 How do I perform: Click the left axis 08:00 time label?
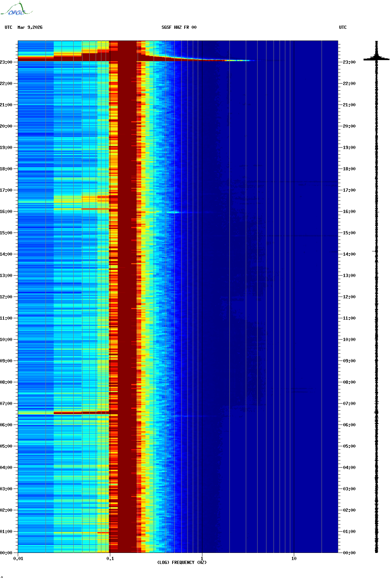[x=6, y=382]
